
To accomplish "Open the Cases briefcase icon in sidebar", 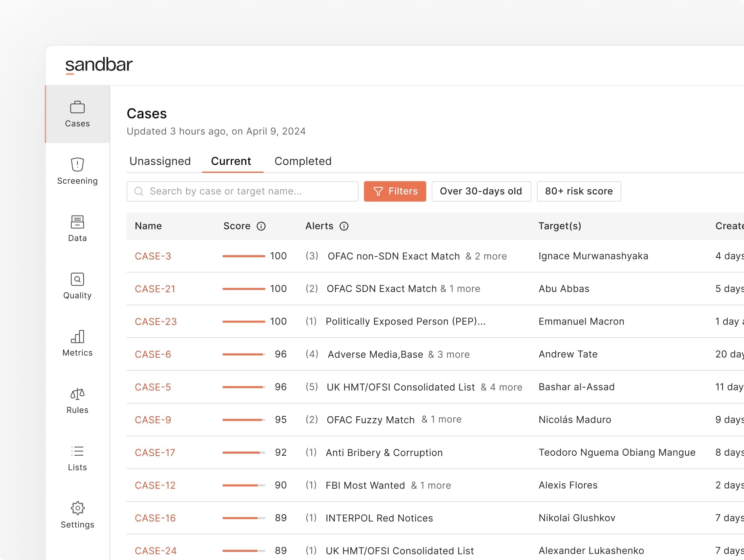I will click(77, 107).
